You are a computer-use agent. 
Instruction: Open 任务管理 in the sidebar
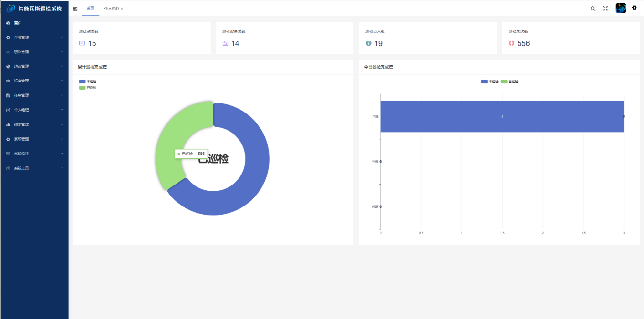(21, 95)
